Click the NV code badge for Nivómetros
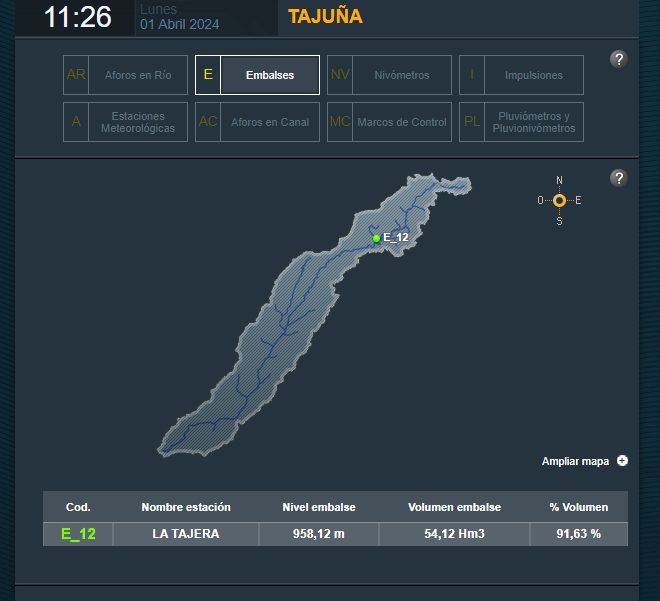 point(340,75)
